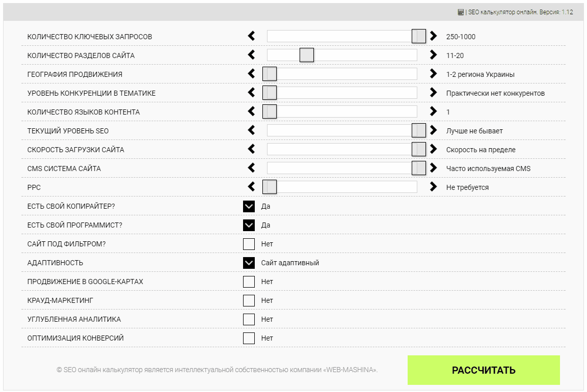Raise competition level with right arrow

click(x=433, y=92)
